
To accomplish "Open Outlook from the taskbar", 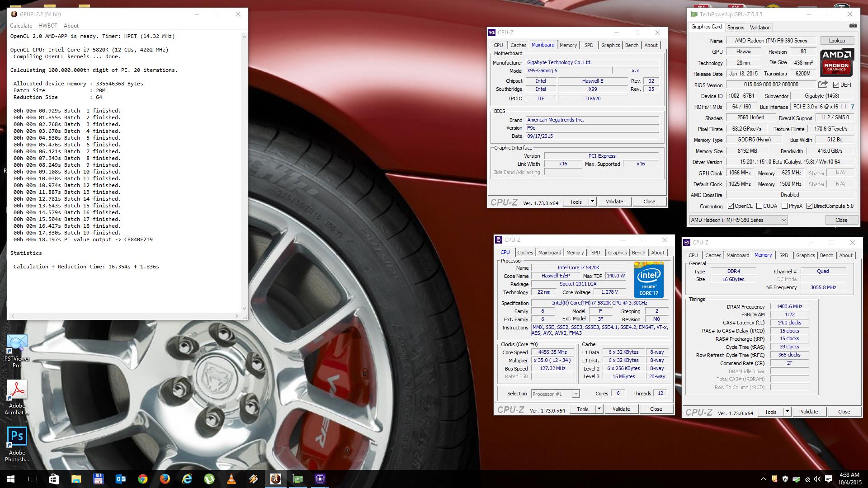I will 120,479.
